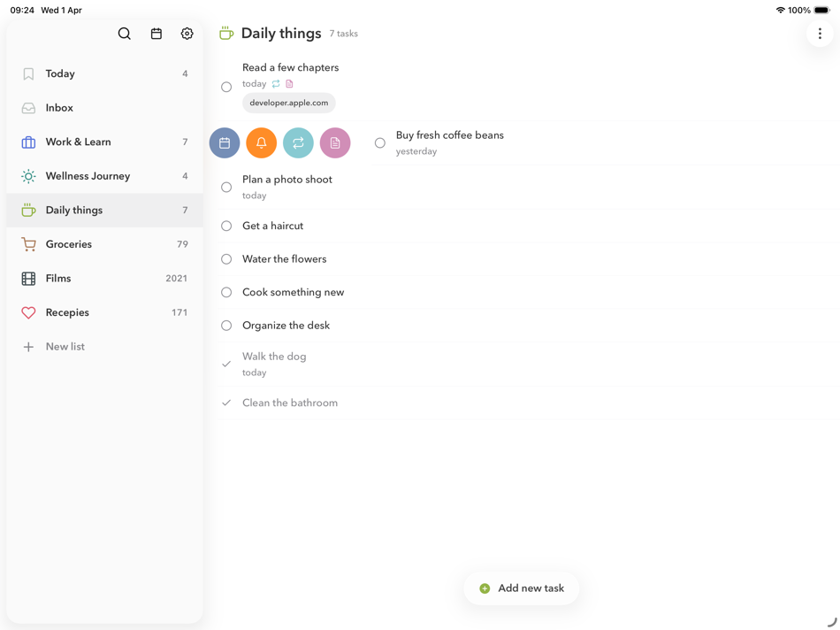Click the Walk the dog title
The image size is (840, 630).
click(274, 357)
